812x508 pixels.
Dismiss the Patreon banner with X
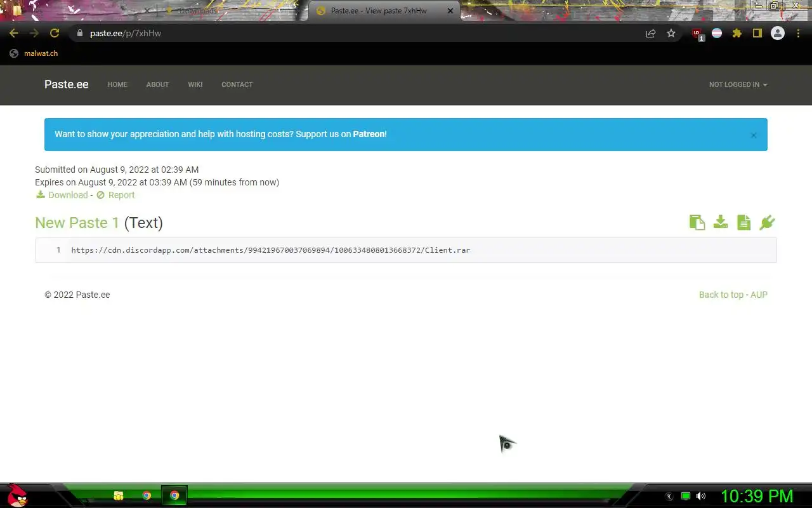[x=754, y=135]
